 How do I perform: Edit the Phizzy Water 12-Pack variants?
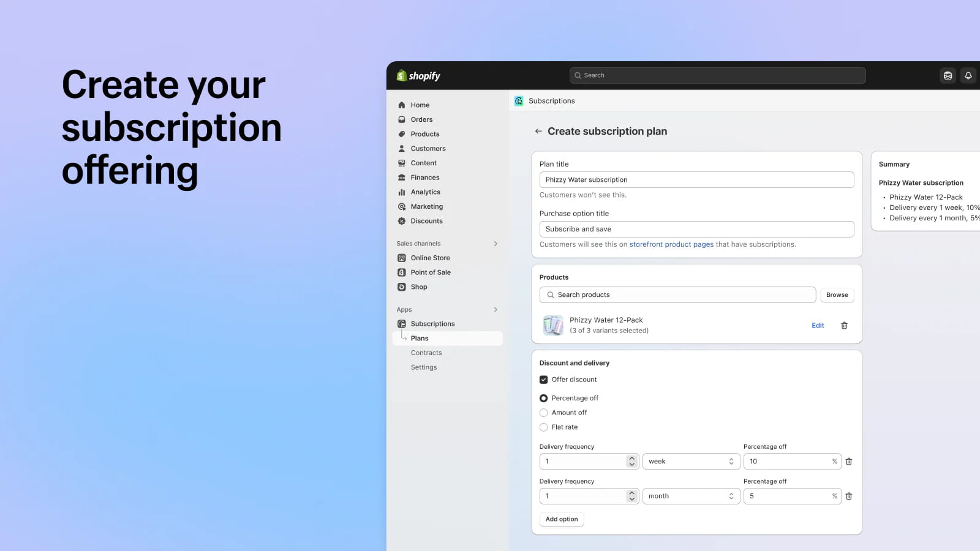pyautogui.click(x=818, y=326)
